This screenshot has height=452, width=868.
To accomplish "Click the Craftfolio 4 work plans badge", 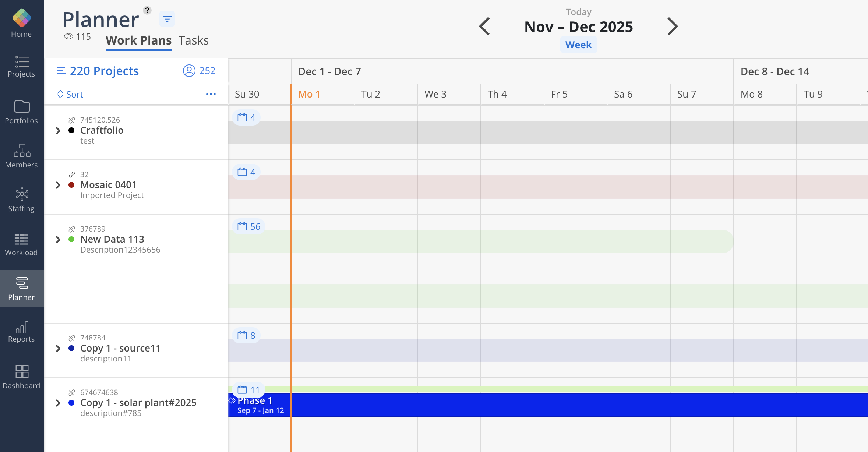I will 246,117.
